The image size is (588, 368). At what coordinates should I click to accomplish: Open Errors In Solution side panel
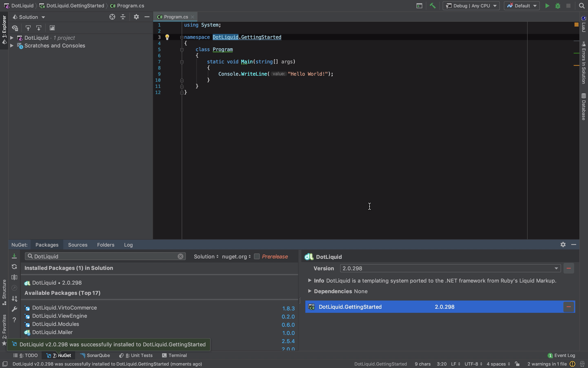(x=584, y=63)
